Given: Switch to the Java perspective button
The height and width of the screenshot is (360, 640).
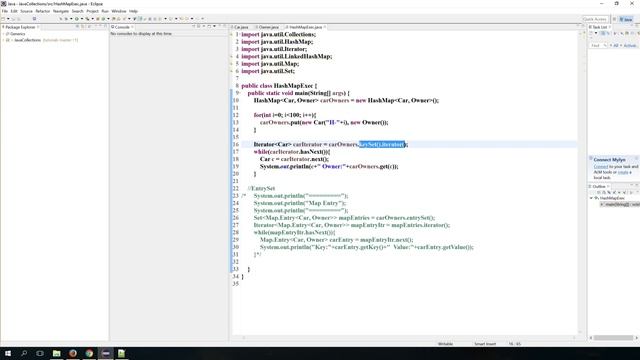Looking at the screenshot, I should coord(627,19).
